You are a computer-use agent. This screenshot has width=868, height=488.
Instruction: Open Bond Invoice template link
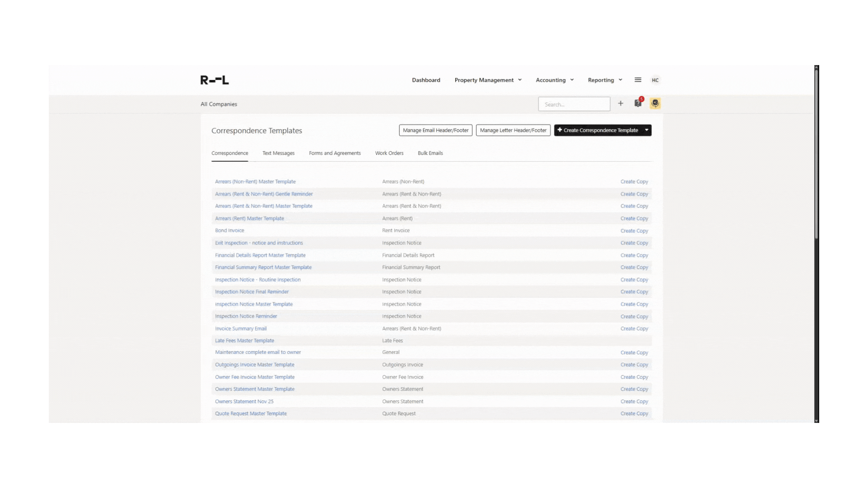tap(229, 230)
